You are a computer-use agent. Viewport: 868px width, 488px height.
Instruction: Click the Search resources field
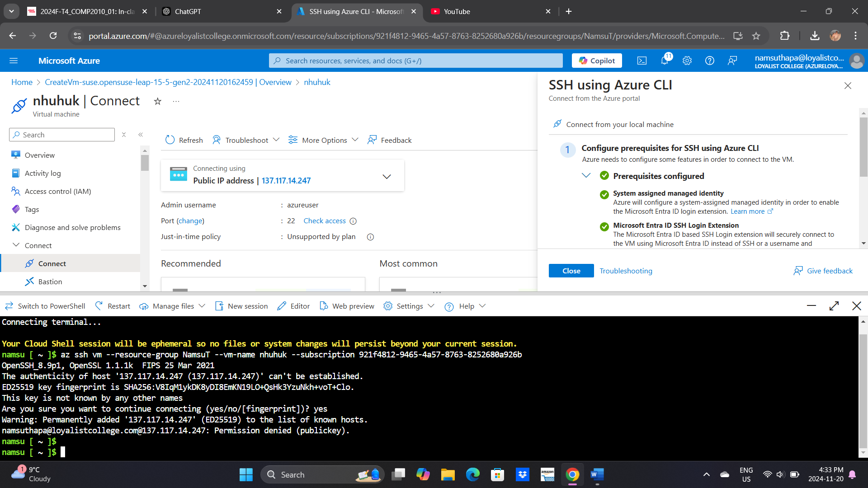click(x=415, y=60)
